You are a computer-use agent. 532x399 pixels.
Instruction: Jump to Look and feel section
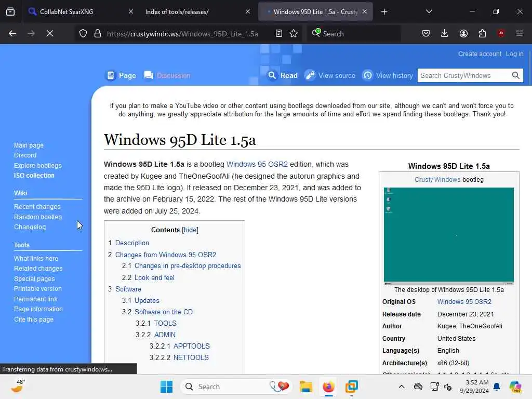154,277
